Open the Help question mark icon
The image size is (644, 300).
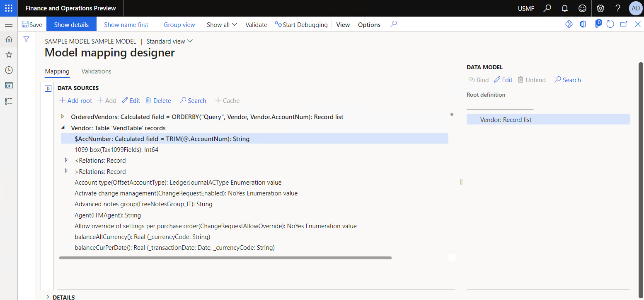click(617, 8)
